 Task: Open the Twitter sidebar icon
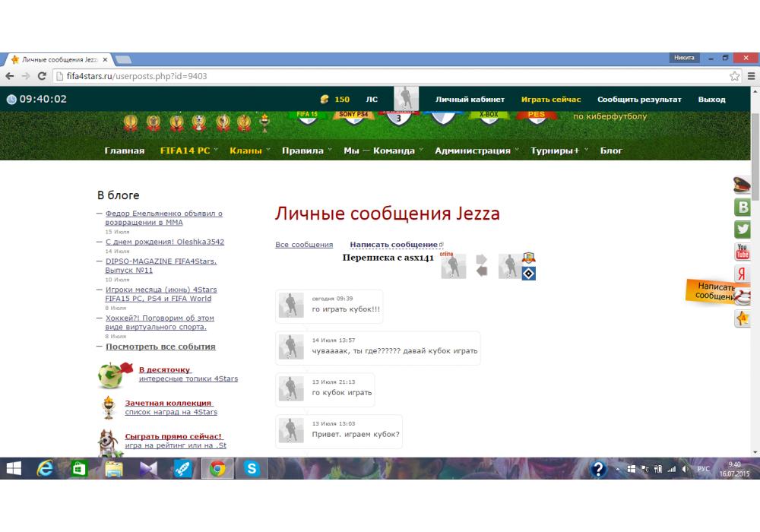[x=743, y=229]
